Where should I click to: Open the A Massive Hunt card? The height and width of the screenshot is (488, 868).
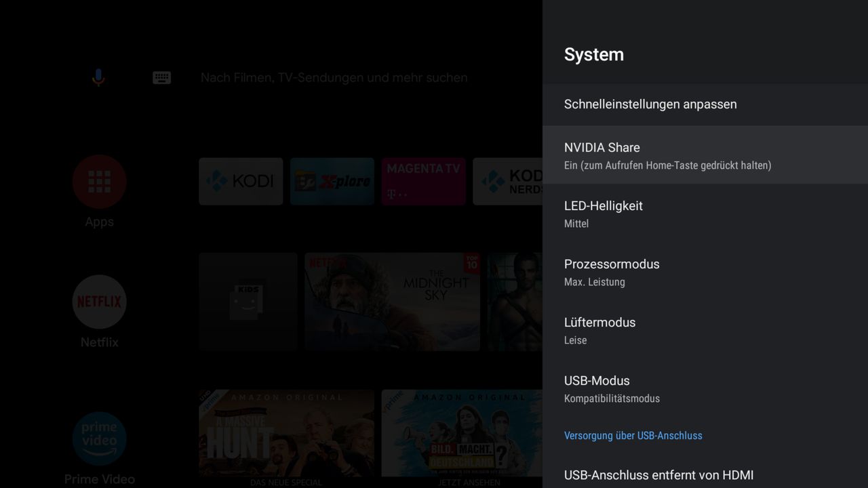pyautogui.click(x=286, y=433)
